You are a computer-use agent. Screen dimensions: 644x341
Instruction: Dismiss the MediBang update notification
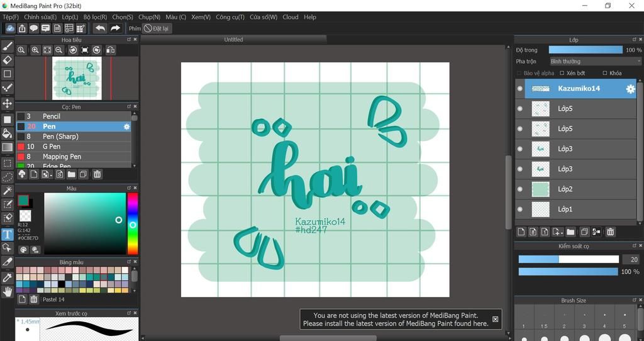tap(495, 319)
